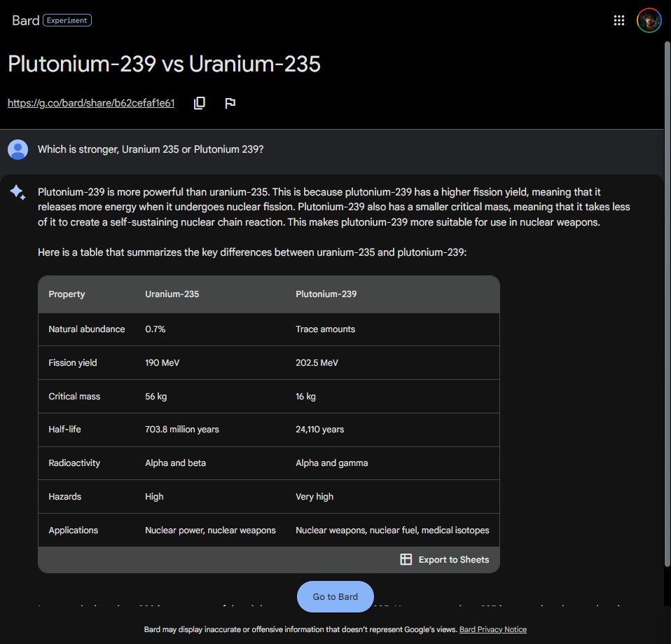The image size is (671, 644).
Task: Click the disclaimer 'Bard may display inaccurate or offensive information'
Action: (300, 629)
